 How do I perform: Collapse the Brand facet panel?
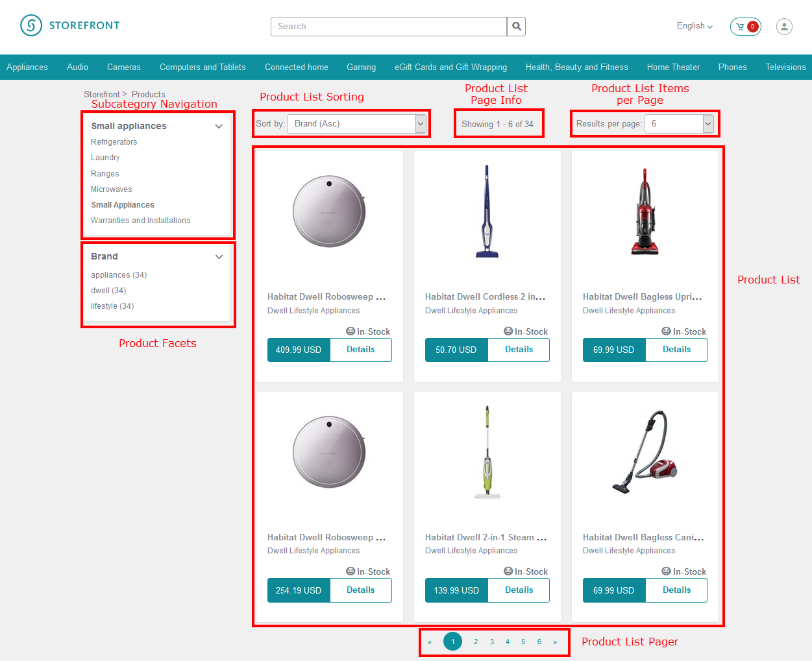coord(219,257)
